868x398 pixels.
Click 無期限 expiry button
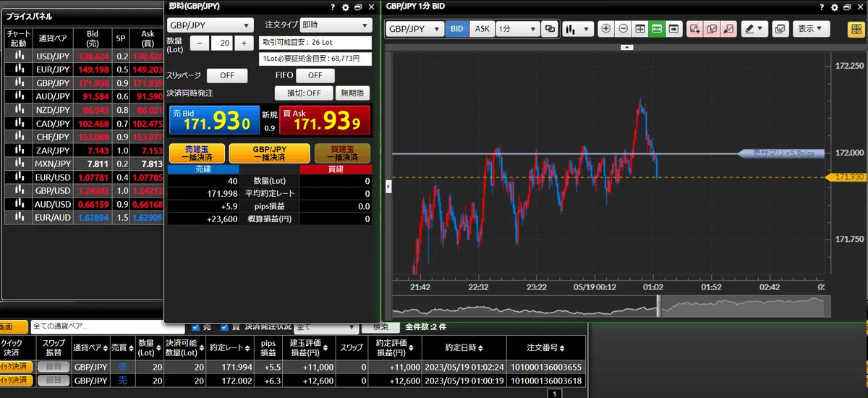(353, 93)
